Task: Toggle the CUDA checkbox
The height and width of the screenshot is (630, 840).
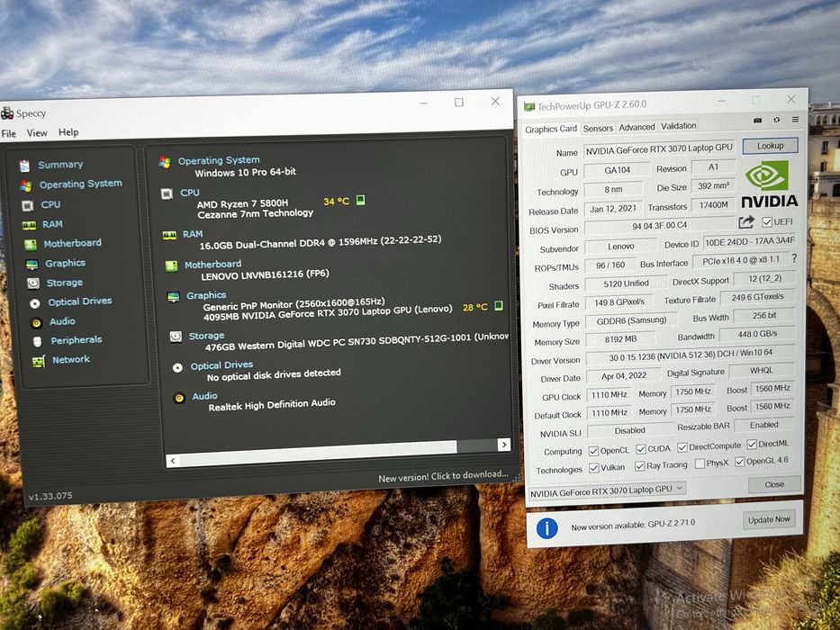Action: pos(641,449)
